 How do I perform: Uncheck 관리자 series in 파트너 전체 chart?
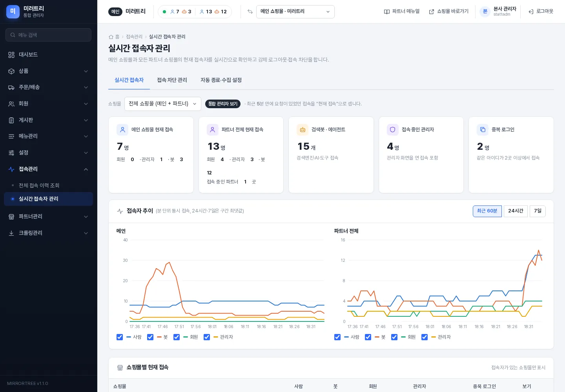(425, 337)
